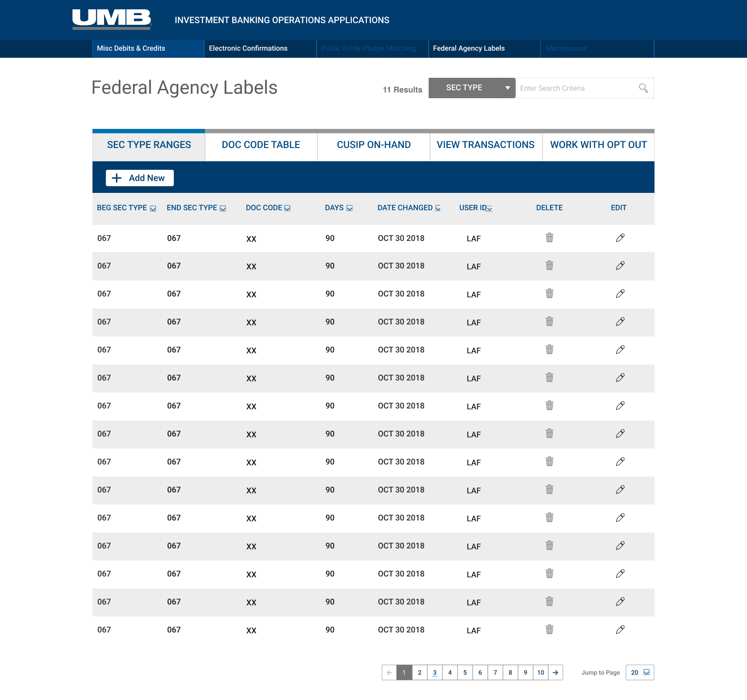Click previous page arrow in pagination
The image size is (747, 700).
pos(389,672)
